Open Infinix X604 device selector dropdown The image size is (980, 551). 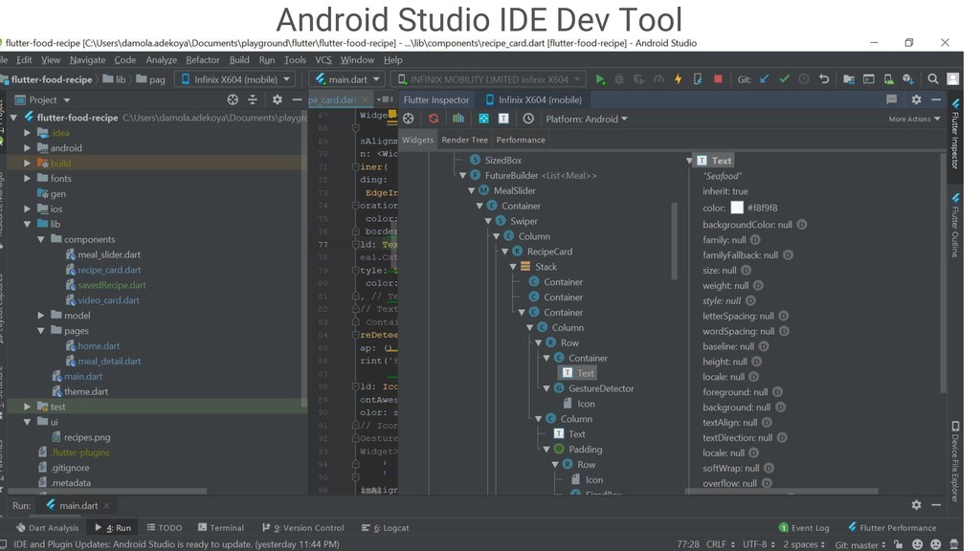tap(234, 79)
